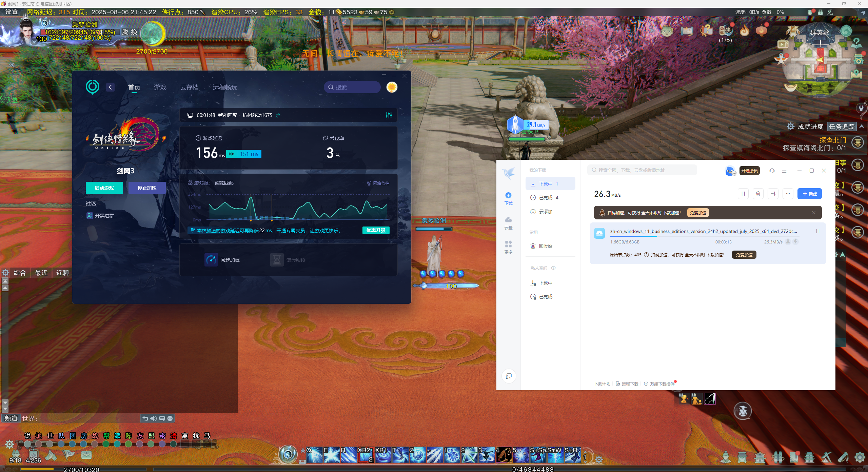
Task: Open the Recycle Bin (回收站) item
Action: click(546, 246)
